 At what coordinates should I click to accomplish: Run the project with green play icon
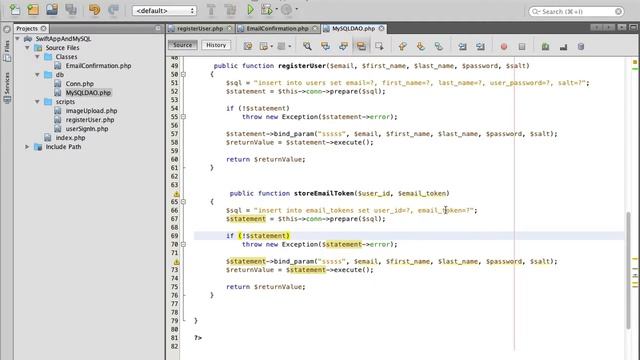point(250,9)
